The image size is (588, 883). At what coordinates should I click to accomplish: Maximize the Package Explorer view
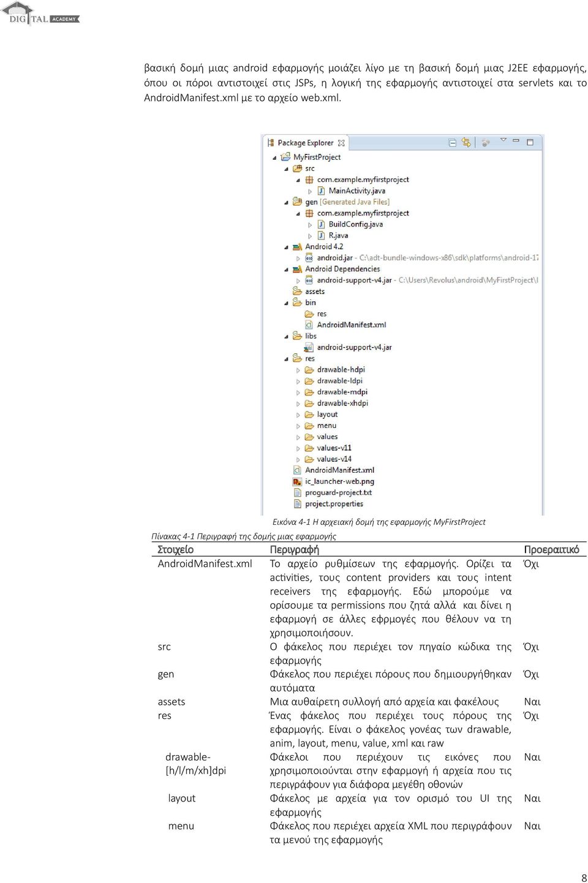coord(530,142)
